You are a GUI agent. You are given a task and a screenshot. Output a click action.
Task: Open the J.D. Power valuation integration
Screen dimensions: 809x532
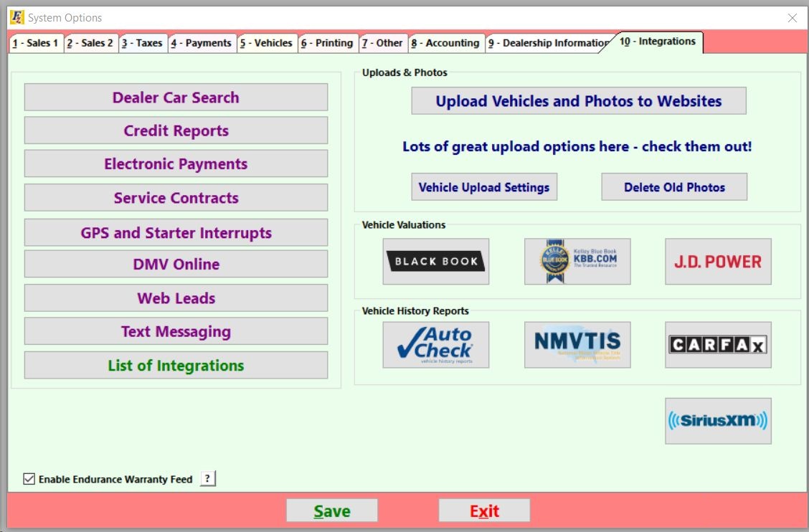pyautogui.click(x=718, y=261)
